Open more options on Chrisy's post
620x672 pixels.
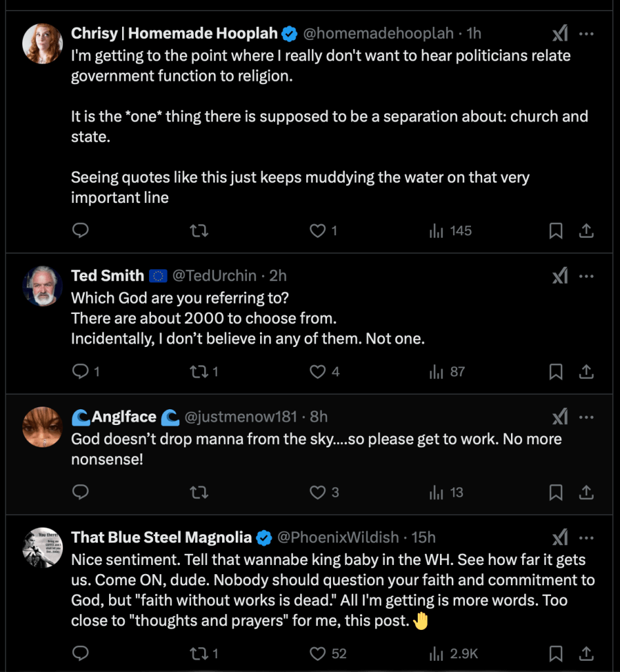point(587,34)
